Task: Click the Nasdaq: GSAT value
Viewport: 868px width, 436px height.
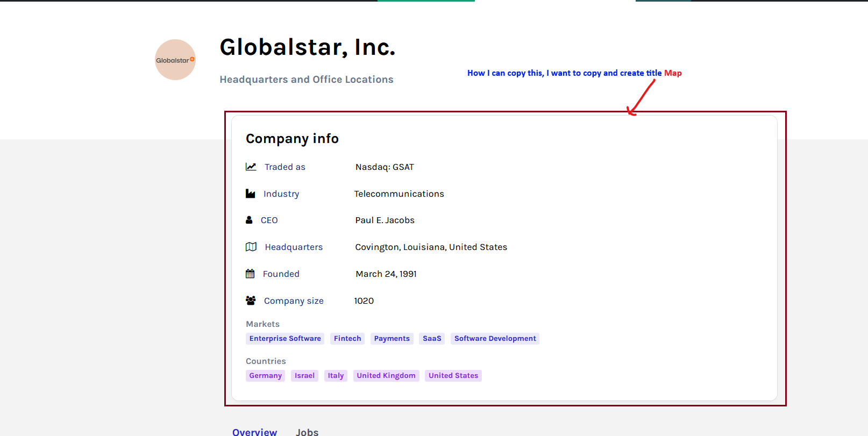Action: (x=385, y=167)
